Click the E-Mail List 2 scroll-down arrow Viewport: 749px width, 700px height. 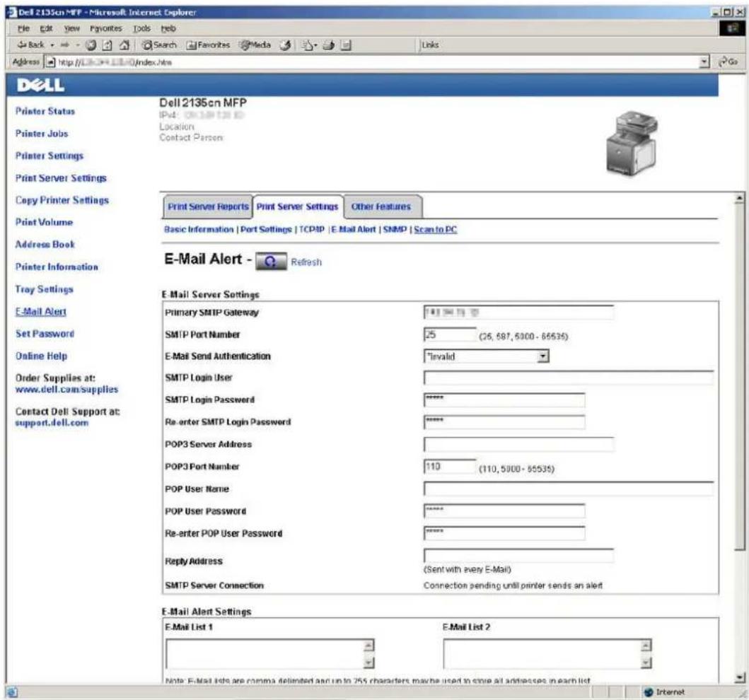click(646, 663)
